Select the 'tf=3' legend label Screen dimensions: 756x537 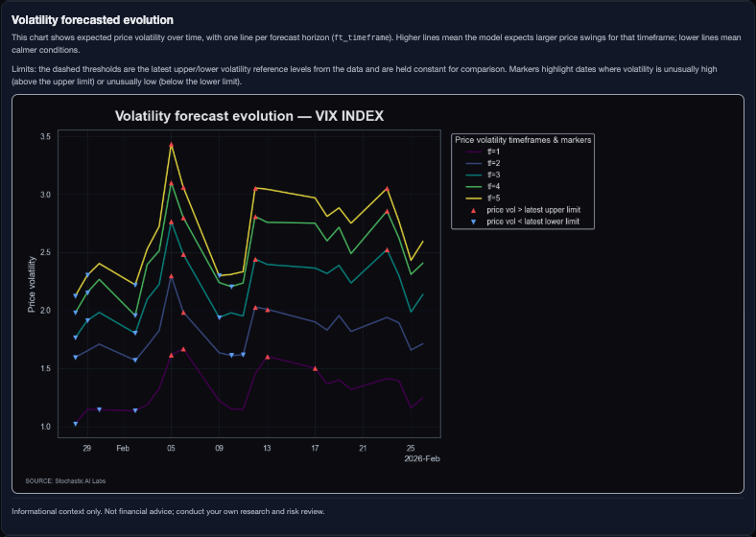493,175
